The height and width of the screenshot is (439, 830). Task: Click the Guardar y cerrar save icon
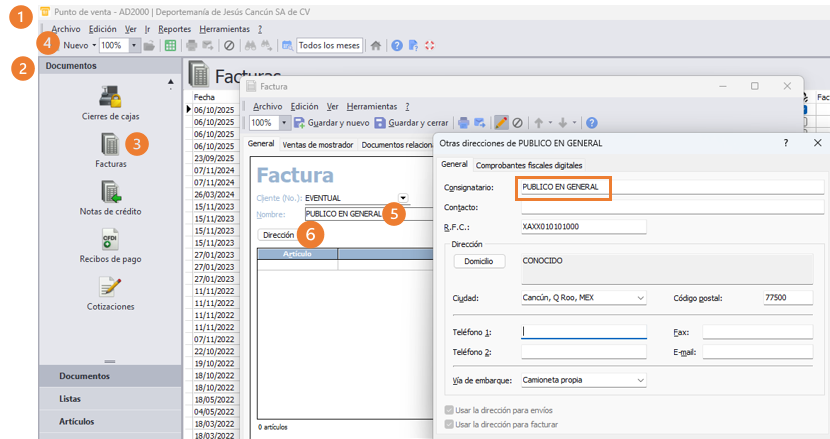tap(380, 123)
